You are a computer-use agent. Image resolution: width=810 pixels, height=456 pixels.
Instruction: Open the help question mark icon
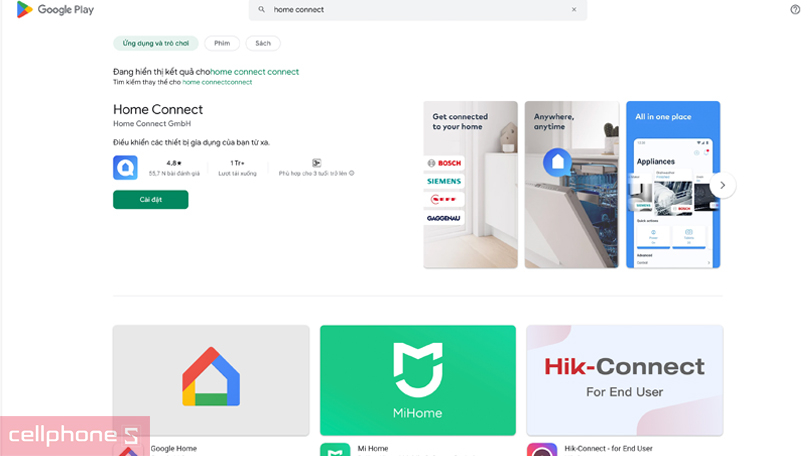[x=795, y=9]
